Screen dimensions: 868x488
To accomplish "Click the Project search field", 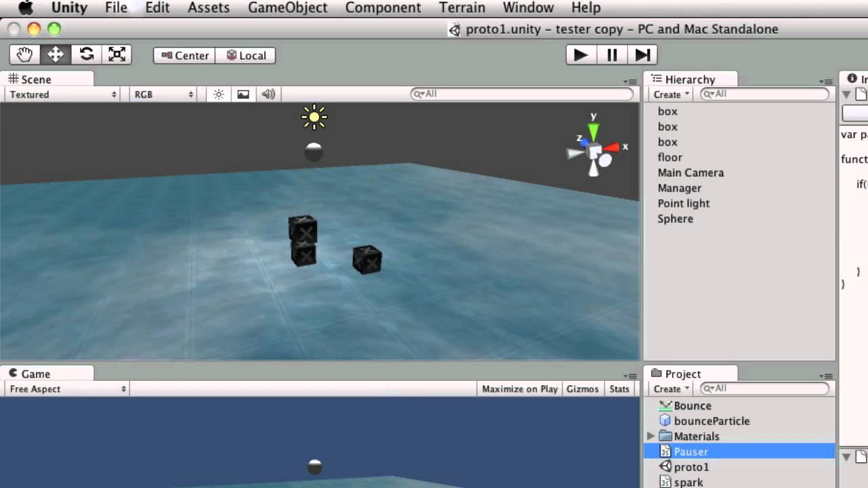I will pos(764,389).
